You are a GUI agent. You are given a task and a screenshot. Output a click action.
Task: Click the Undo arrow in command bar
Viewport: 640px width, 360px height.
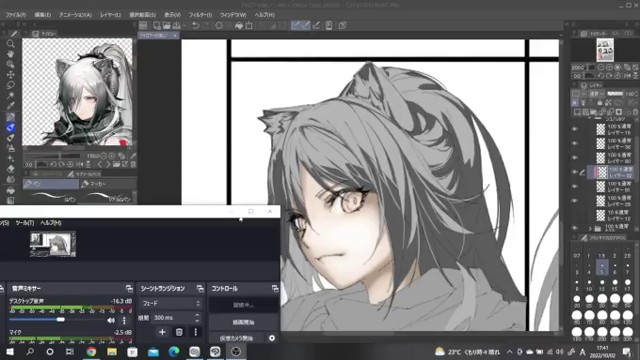196,25
